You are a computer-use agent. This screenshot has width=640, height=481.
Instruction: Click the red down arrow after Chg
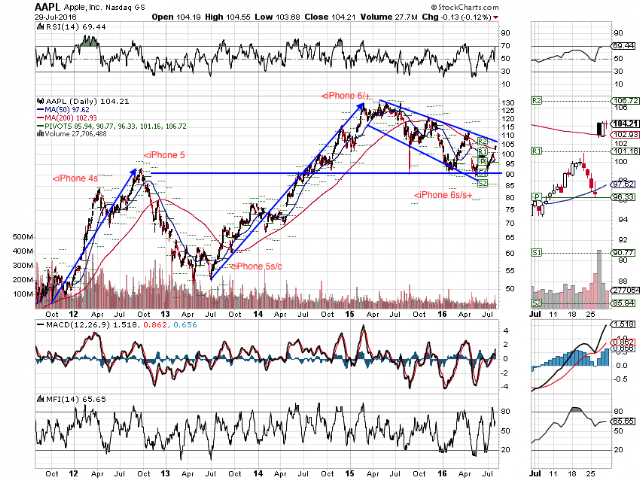coord(496,18)
